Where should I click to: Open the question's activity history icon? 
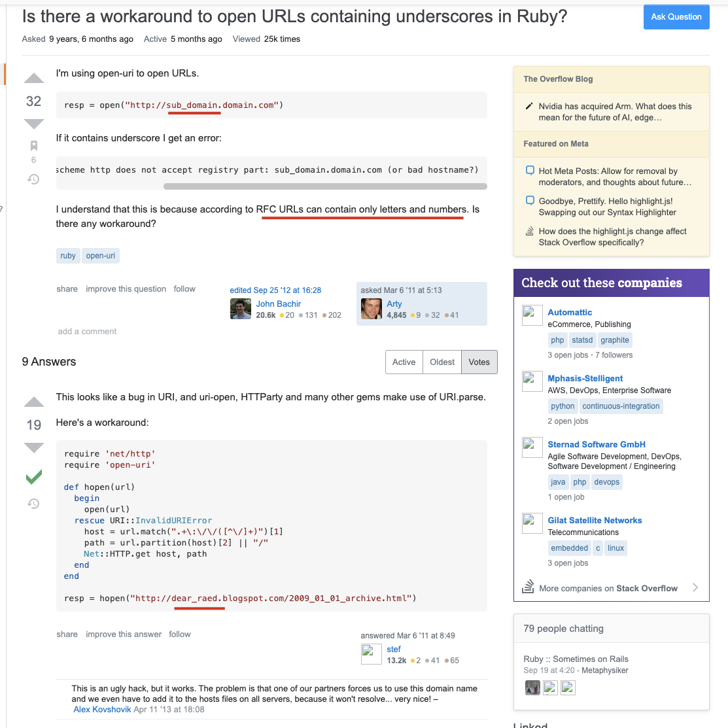coord(33,179)
